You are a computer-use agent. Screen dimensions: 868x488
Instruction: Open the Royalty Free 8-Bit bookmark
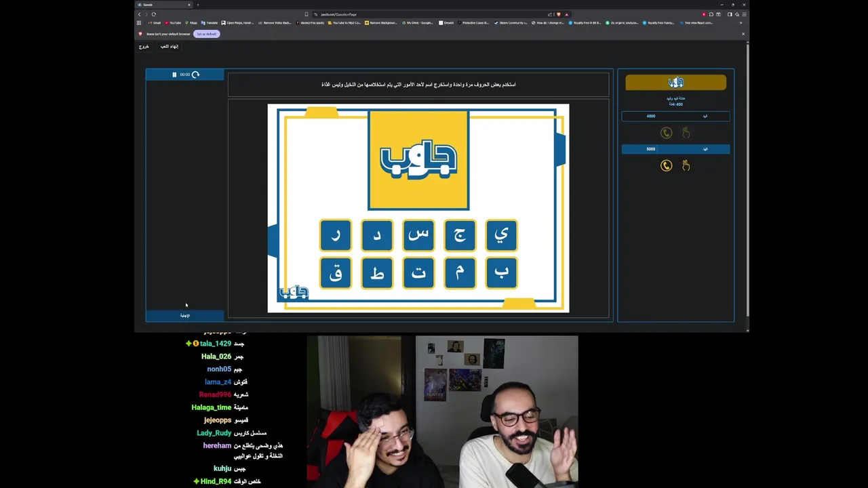[585, 23]
